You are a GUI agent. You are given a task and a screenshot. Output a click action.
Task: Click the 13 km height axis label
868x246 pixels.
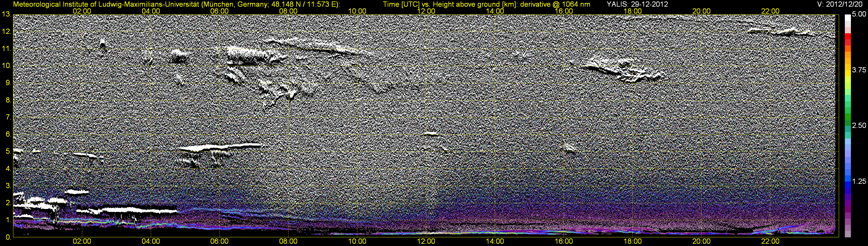click(6, 14)
